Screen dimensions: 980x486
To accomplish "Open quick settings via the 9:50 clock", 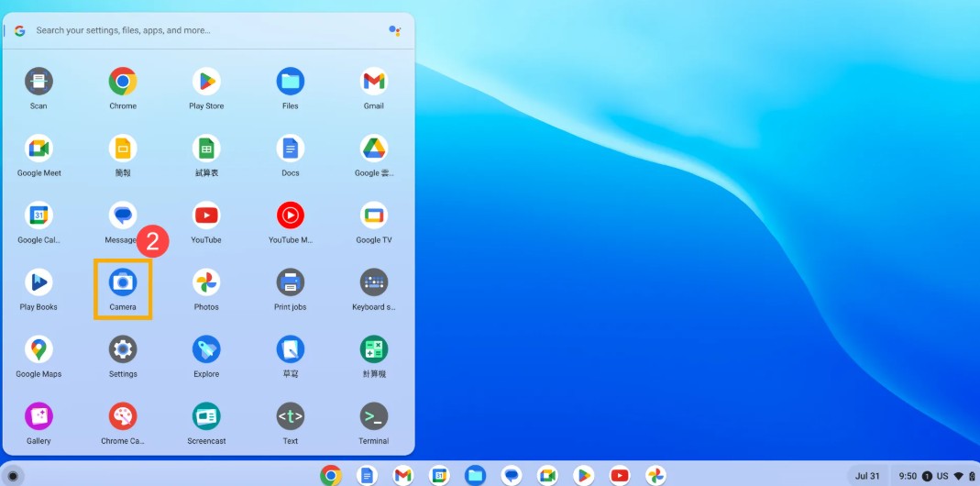I will tap(908, 476).
